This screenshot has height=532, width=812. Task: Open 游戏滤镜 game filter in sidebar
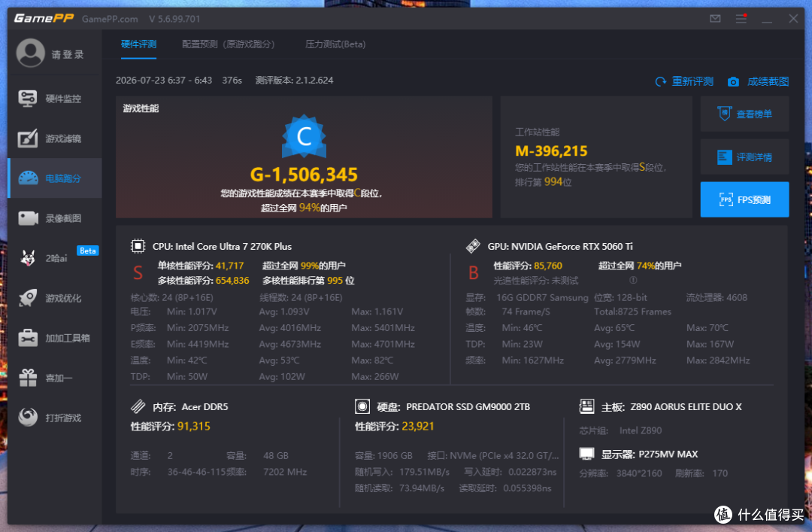click(54, 138)
